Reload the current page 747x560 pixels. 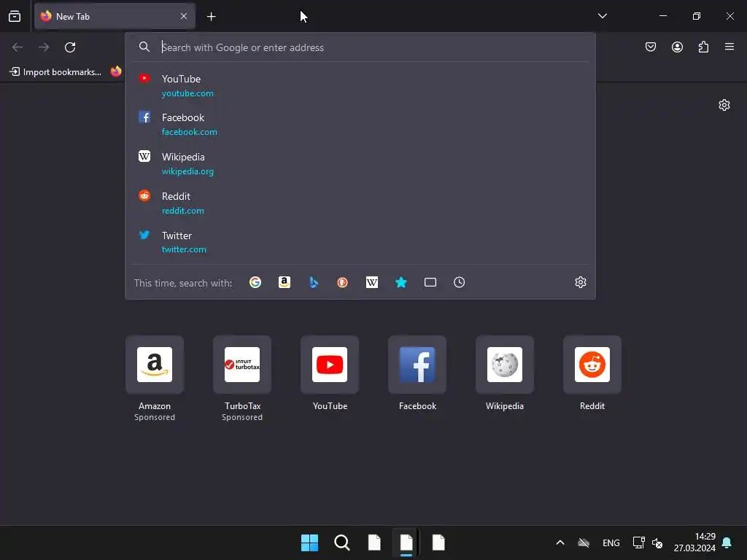tap(70, 47)
